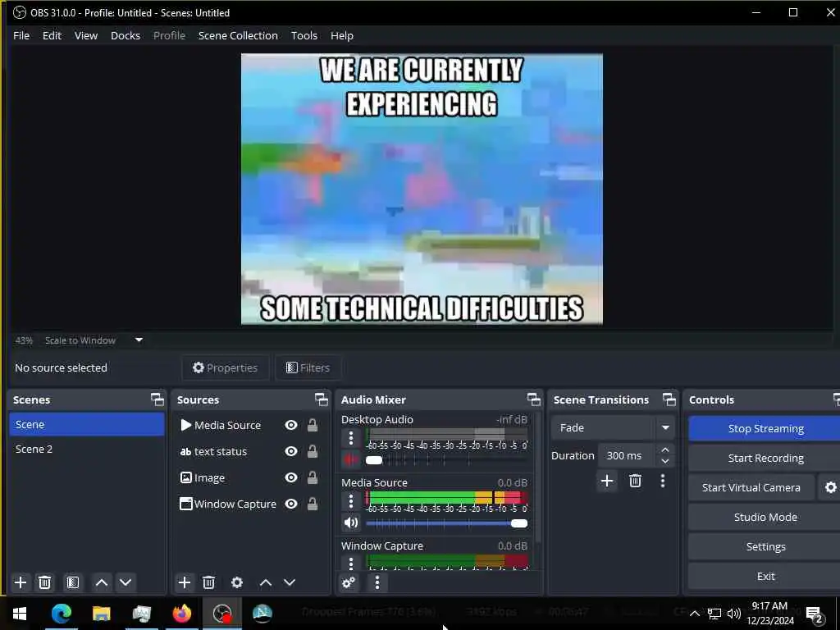Open Media Source audio options three dots
The height and width of the screenshot is (630, 840).
[x=351, y=501]
